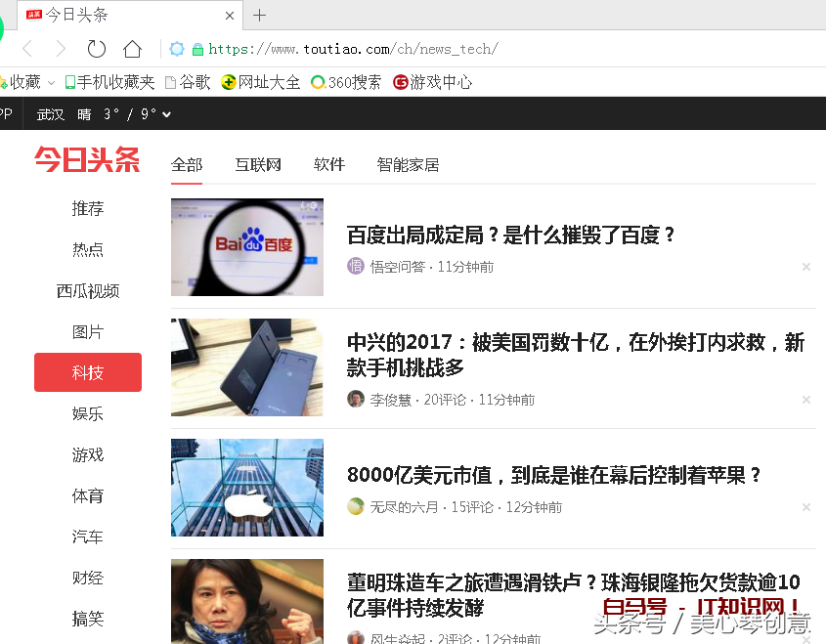Select 娱乐 in the left sidebar

coord(88,413)
